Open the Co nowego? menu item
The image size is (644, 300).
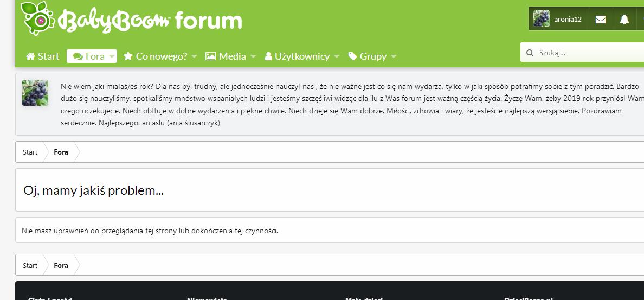(x=161, y=56)
